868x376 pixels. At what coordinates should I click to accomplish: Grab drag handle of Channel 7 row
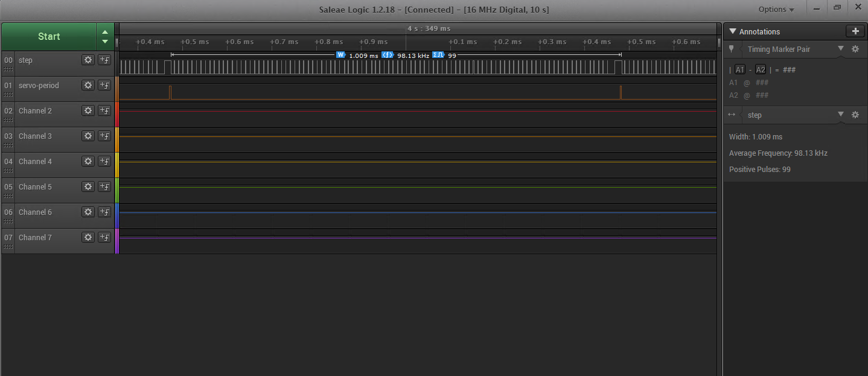tap(8, 246)
